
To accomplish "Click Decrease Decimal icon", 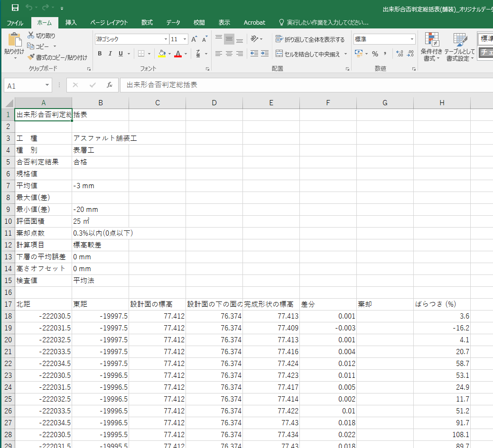I will tap(410, 54).
